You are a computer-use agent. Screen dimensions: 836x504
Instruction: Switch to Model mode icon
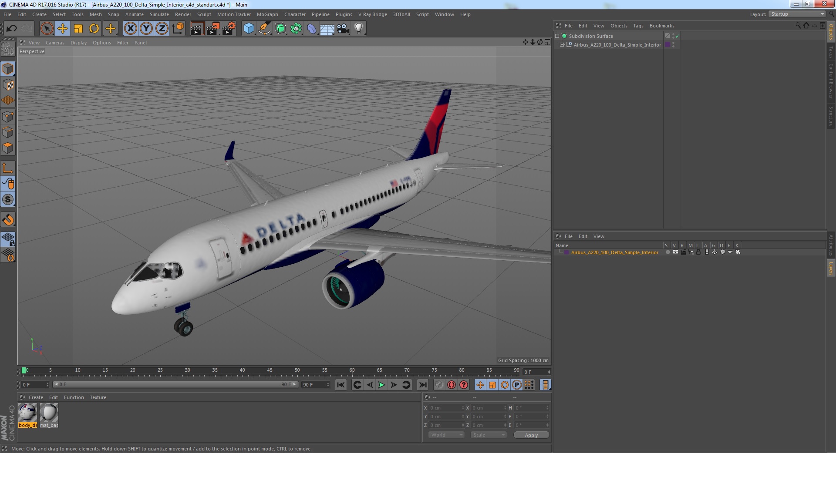pos(8,69)
